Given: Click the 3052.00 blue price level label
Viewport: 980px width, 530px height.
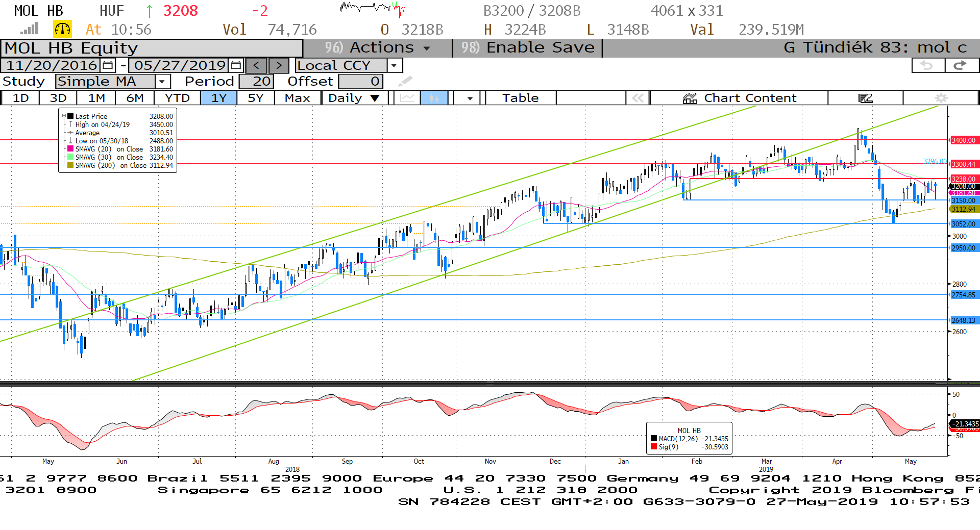Looking at the screenshot, I should [964, 224].
